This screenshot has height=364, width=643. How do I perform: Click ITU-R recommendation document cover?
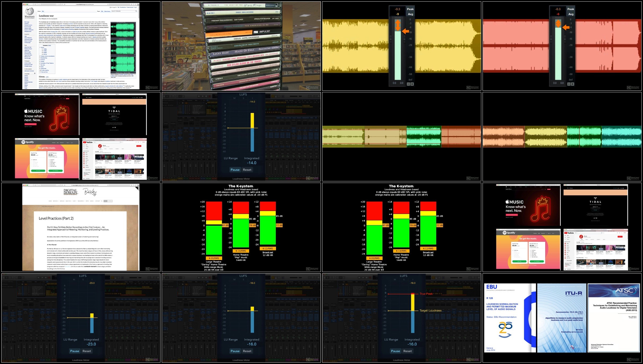(562, 318)
